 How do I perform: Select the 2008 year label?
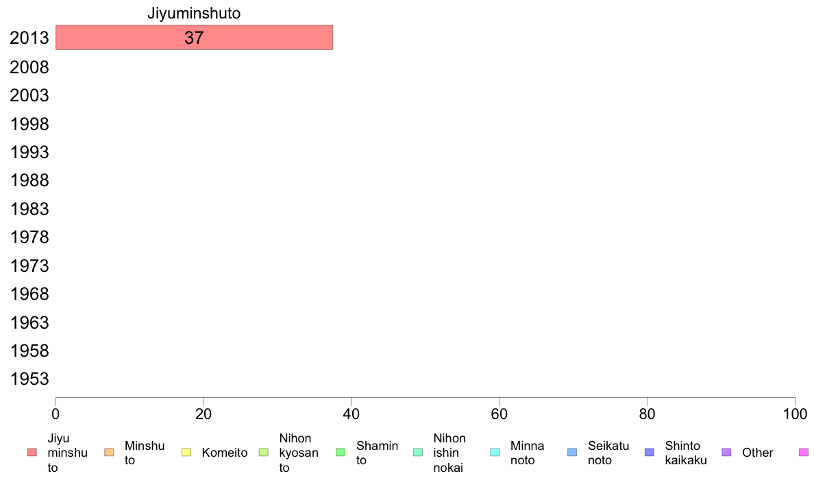29,67
